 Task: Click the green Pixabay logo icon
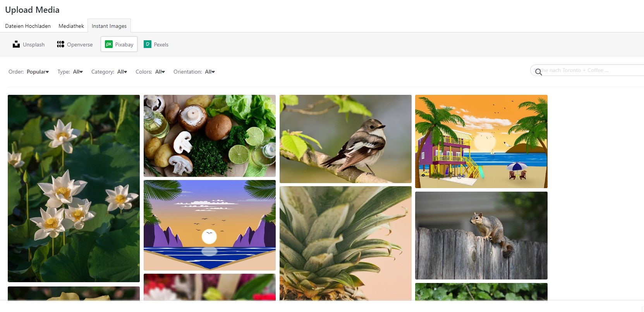pyautogui.click(x=109, y=44)
